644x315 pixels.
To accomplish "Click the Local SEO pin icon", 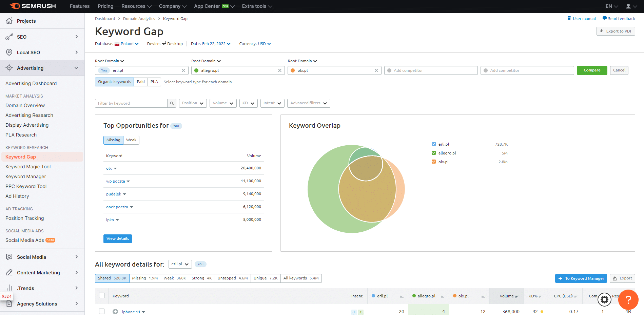I will [9, 52].
